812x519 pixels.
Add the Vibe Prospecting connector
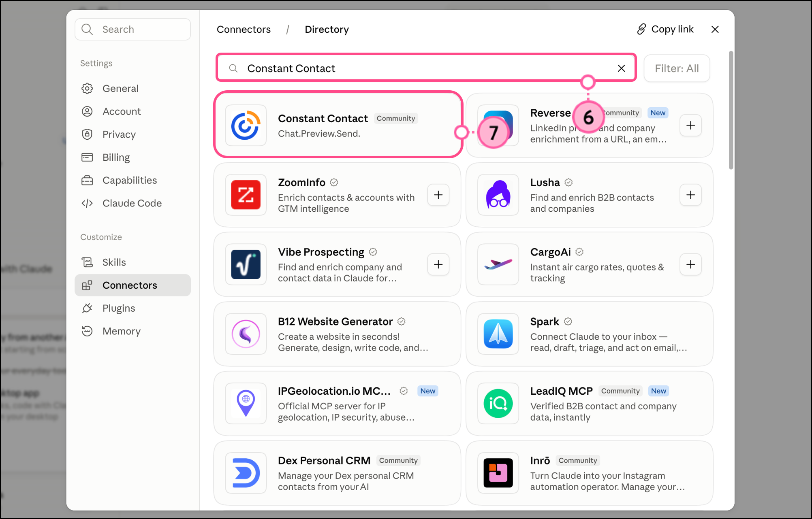438,264
